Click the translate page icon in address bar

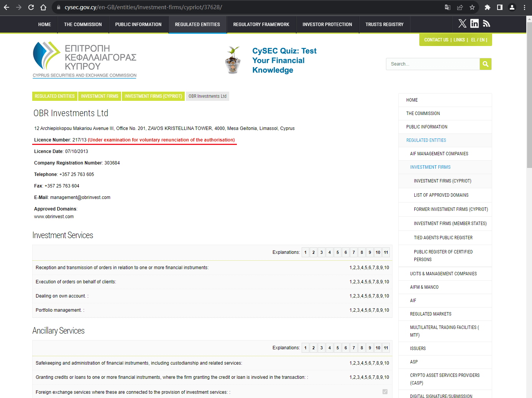pyautogui.click(x=447, y=7)
